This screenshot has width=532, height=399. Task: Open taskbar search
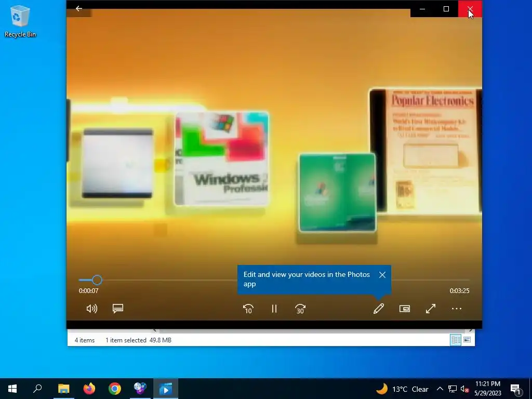tap(37, 389)
